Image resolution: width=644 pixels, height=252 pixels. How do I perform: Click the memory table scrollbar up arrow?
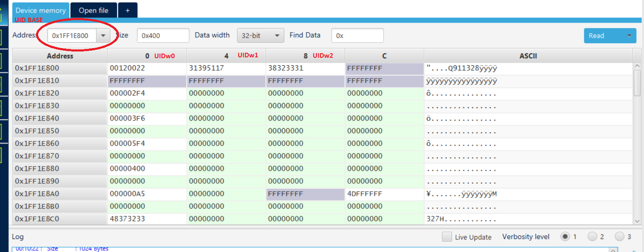(x=637, y=66)
